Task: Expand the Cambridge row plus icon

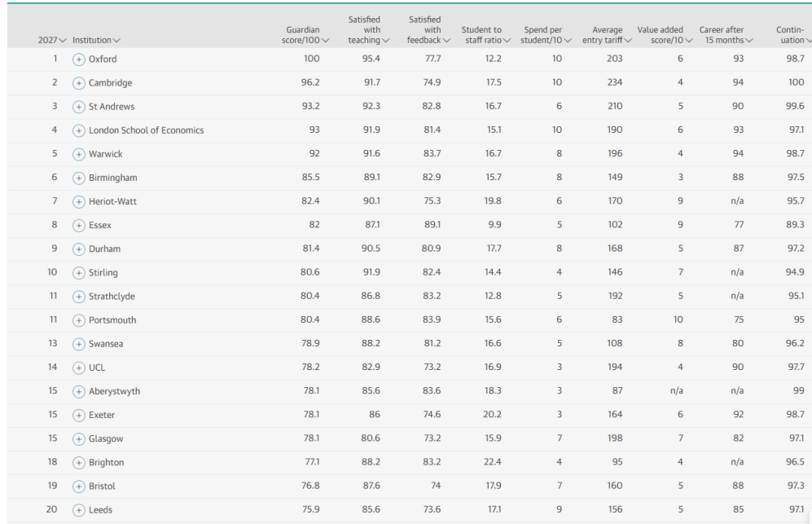Action: tap(79, 83)
